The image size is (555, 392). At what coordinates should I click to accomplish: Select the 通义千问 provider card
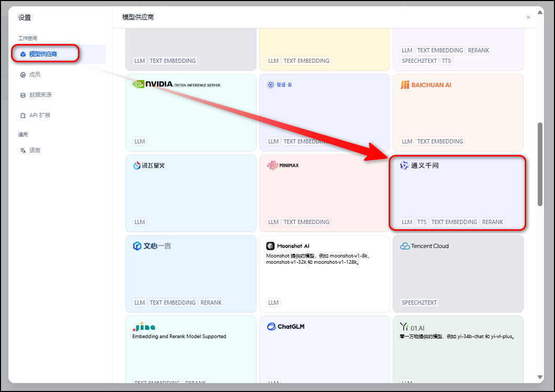click(x=458, y=193)
